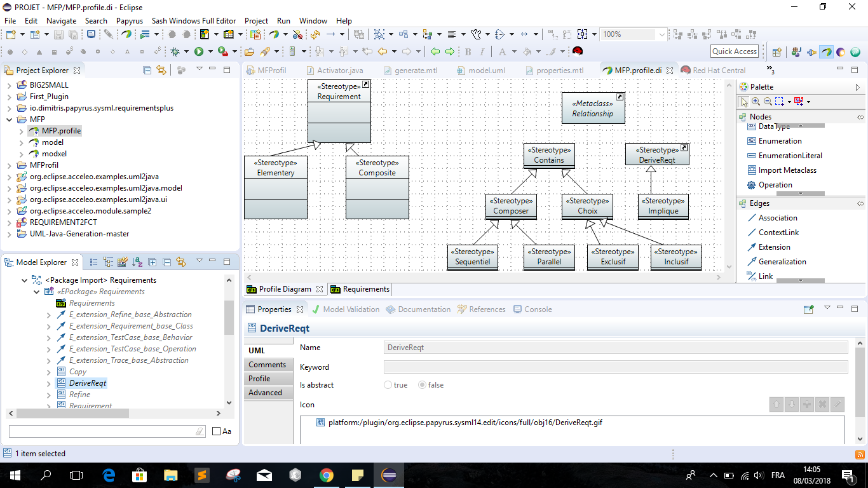Pick the arrow selection tool in Palette
This screenshot has height=488, width=868.
point(744,101)
